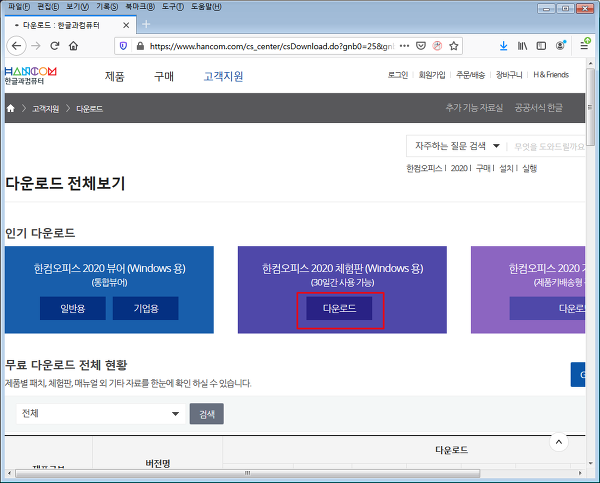
Task: Click the 2020 keyword link
Action: (x=459, y=168)
